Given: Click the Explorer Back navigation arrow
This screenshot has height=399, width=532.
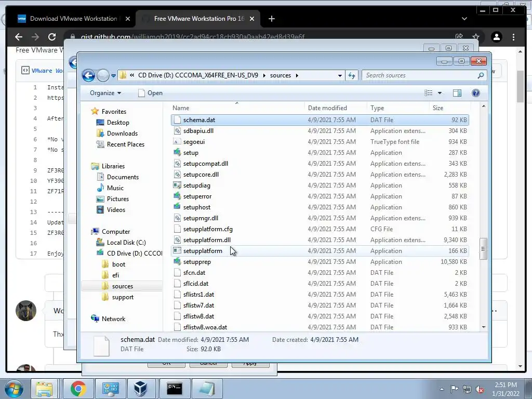Looking at the screenshot, I should 88,75.
